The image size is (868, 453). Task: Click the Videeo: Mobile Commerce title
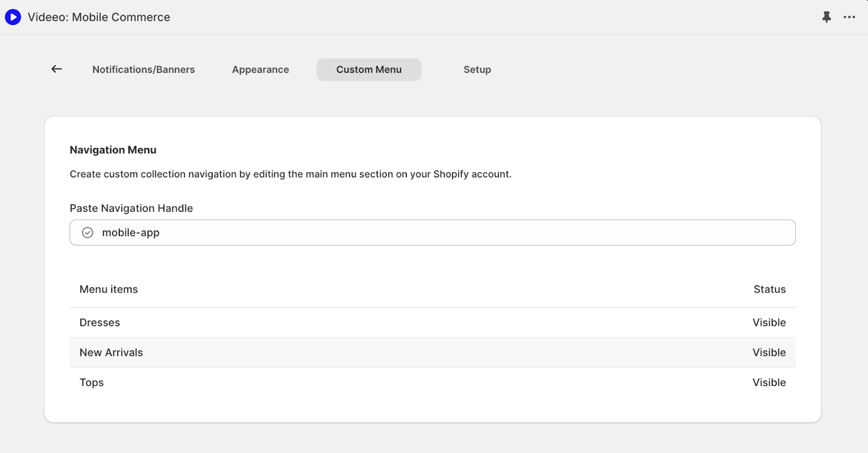(99, 17)
